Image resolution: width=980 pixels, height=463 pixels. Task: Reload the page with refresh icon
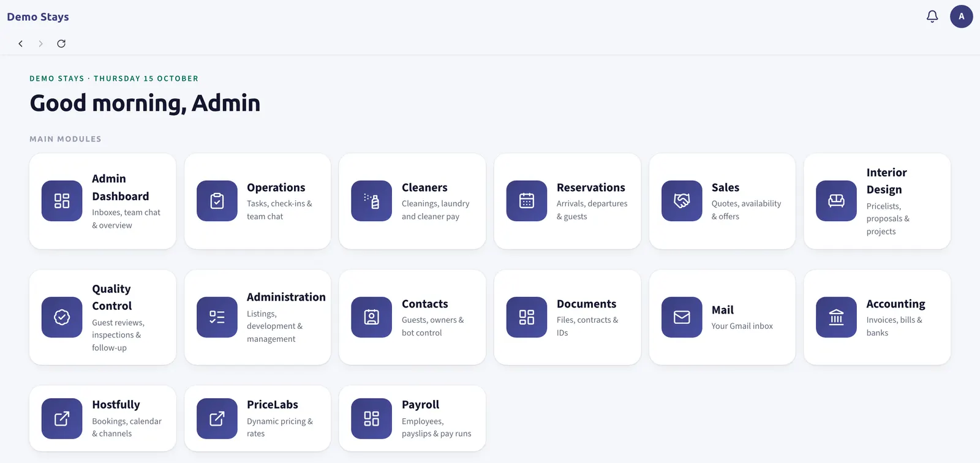61,43
